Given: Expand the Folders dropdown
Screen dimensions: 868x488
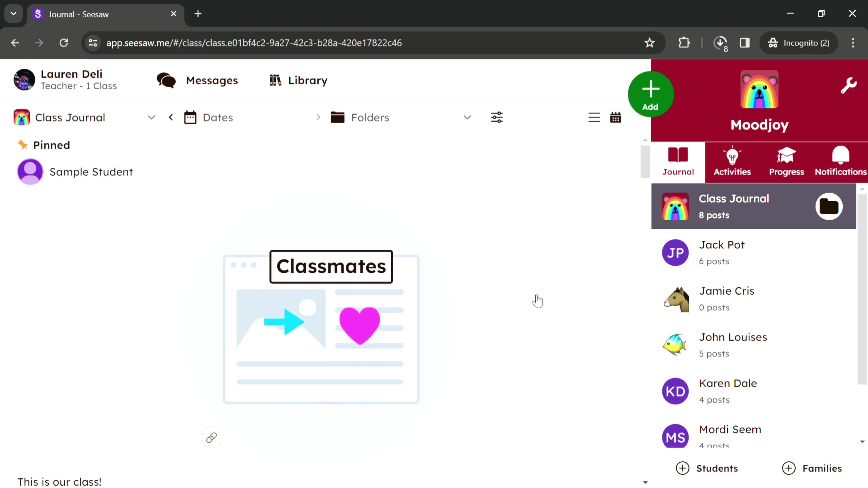Looking at the screenshot, I should [467, 117].
